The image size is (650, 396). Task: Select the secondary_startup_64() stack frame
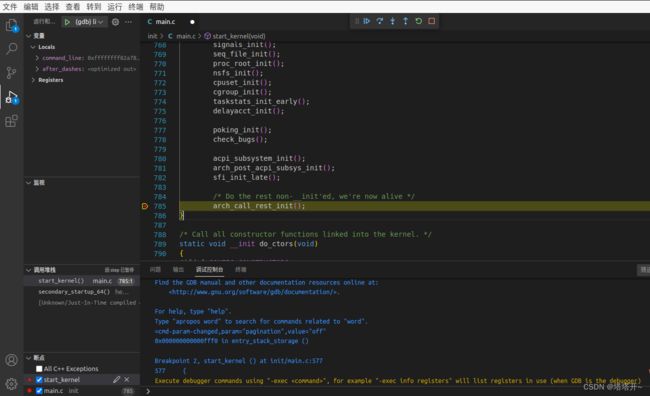pos(82,292)
